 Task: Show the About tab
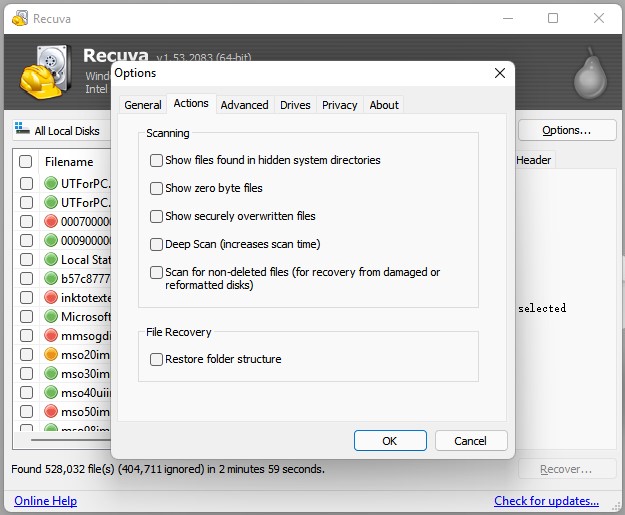coord(384,105)
